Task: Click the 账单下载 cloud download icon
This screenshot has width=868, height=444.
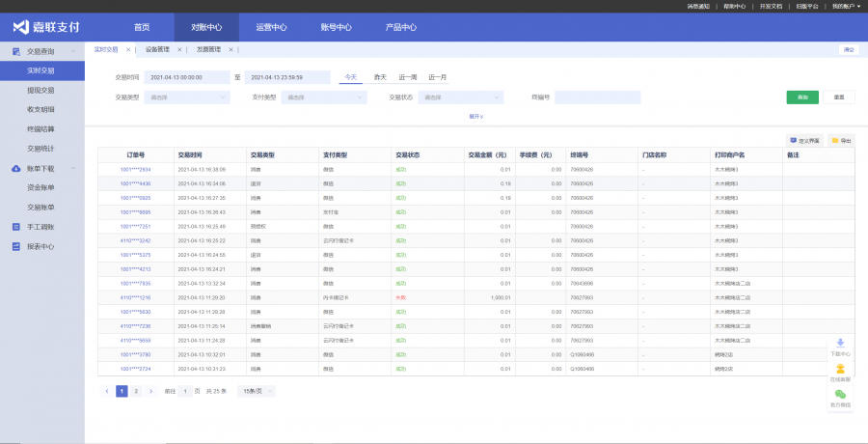Action: pos(16,169)
